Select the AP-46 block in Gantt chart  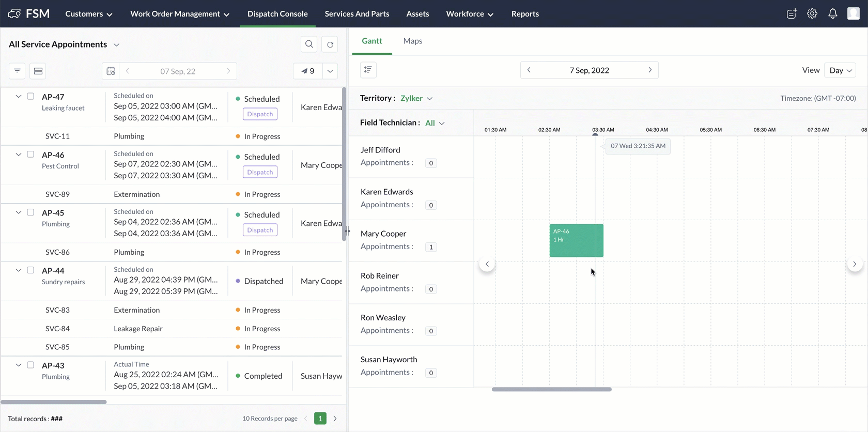coord(576,240)
